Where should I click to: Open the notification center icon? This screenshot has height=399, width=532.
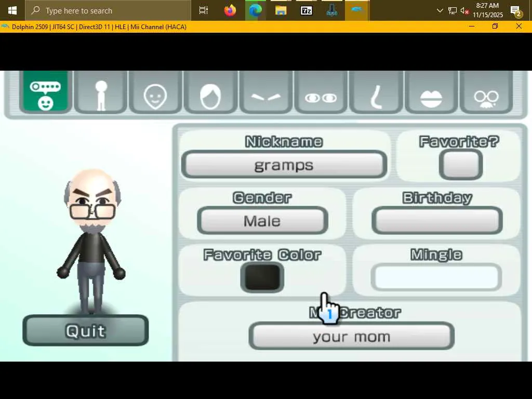pyautogui.click(x=516, y=11)
